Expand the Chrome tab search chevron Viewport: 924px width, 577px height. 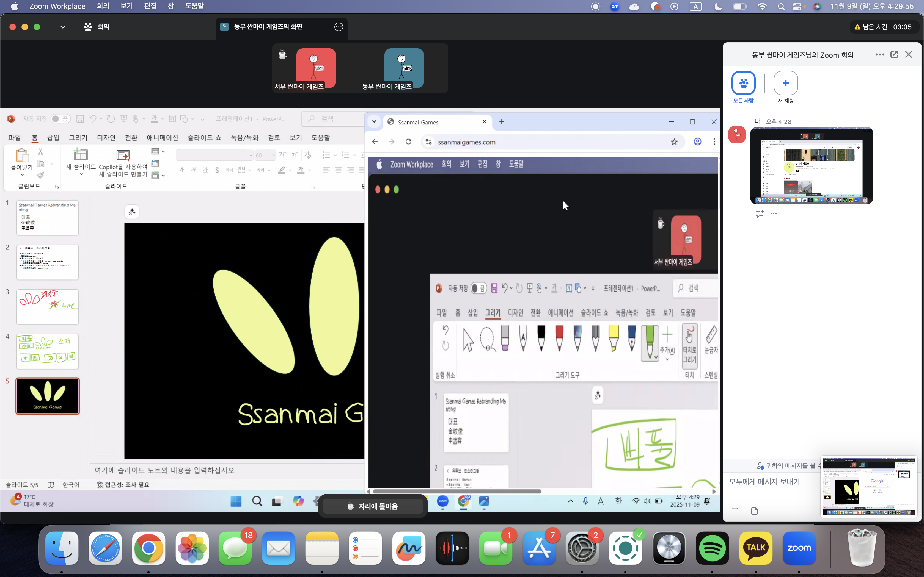374,122
